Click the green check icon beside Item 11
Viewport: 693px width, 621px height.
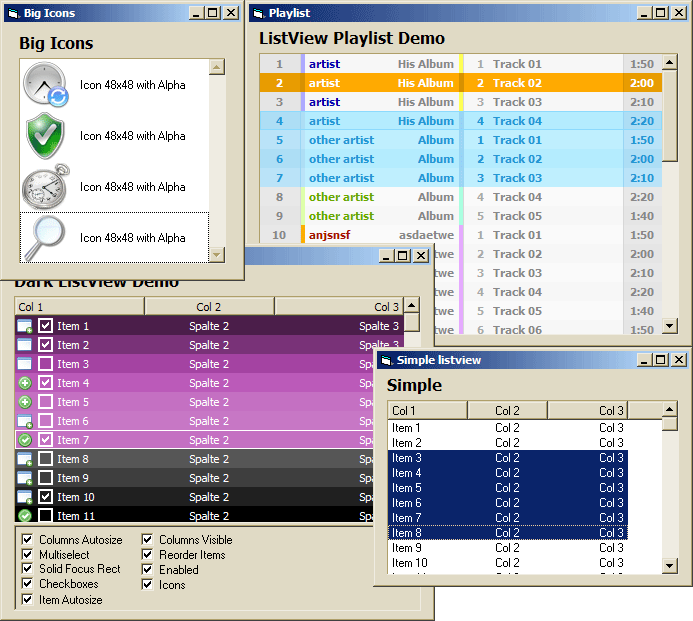coord(25,515)
